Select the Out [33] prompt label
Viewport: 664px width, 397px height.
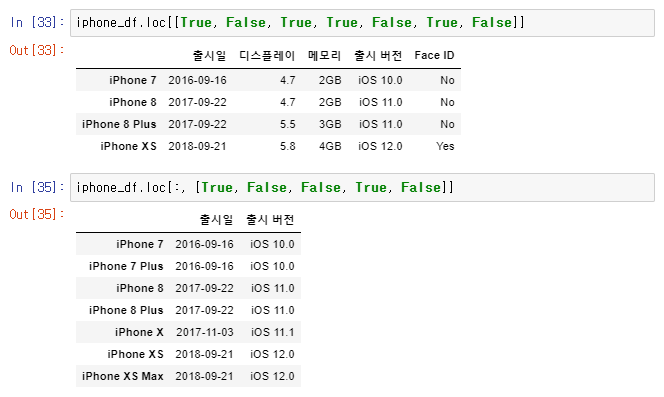[x=37, y=50]
